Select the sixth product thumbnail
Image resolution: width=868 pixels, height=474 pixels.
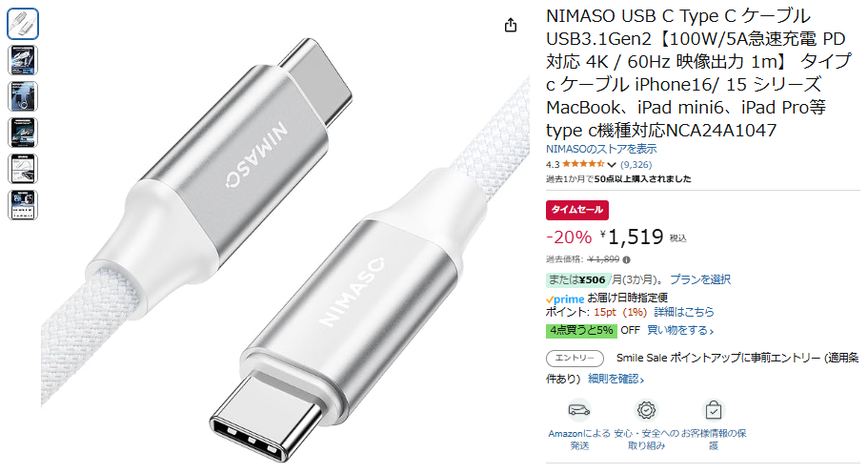23,205
